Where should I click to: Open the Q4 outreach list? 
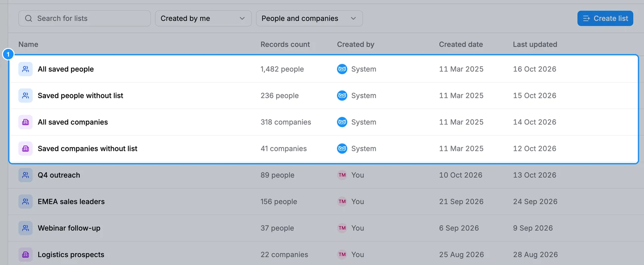tap(59, 175)
